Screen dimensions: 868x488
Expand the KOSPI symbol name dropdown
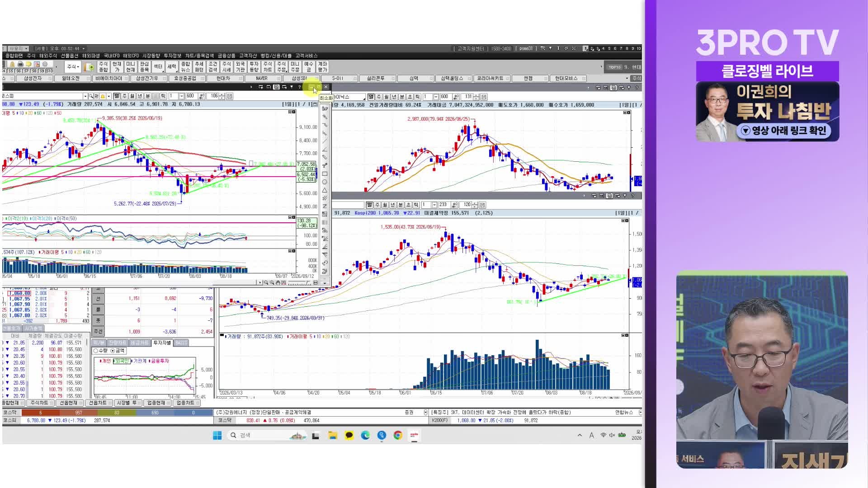click(85, 96)
